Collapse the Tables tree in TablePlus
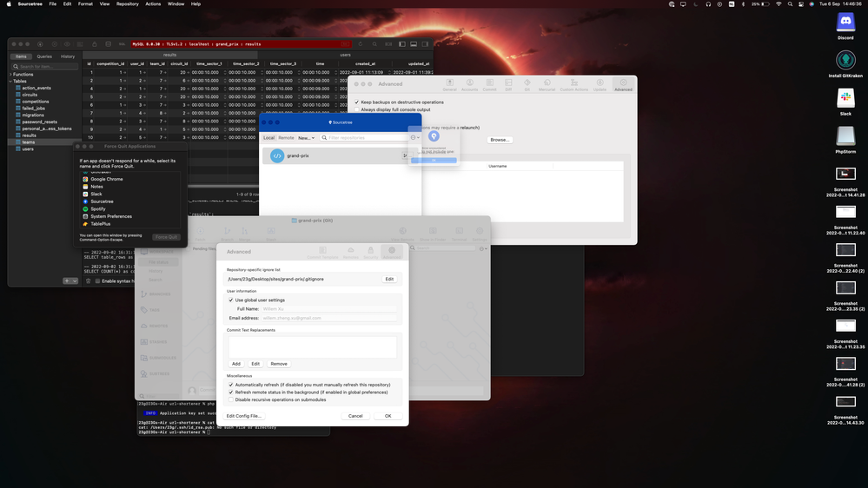The height and width of the screenshot is (488, 868). point(10,82)
